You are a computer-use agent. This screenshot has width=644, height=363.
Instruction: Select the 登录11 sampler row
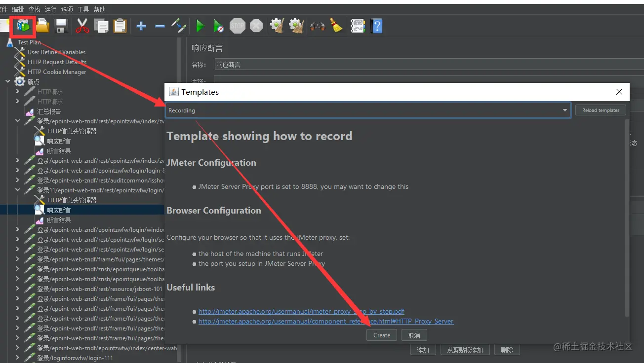point(100,190)
